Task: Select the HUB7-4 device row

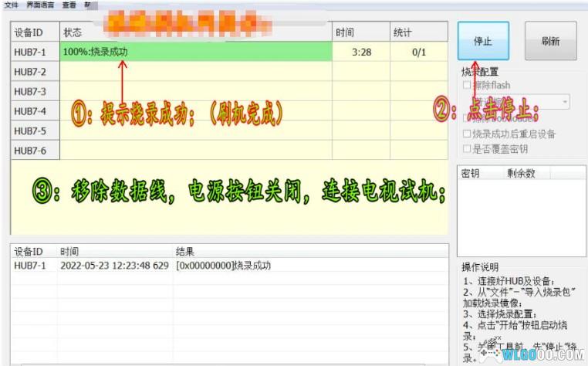Action: tap(229, 111)
